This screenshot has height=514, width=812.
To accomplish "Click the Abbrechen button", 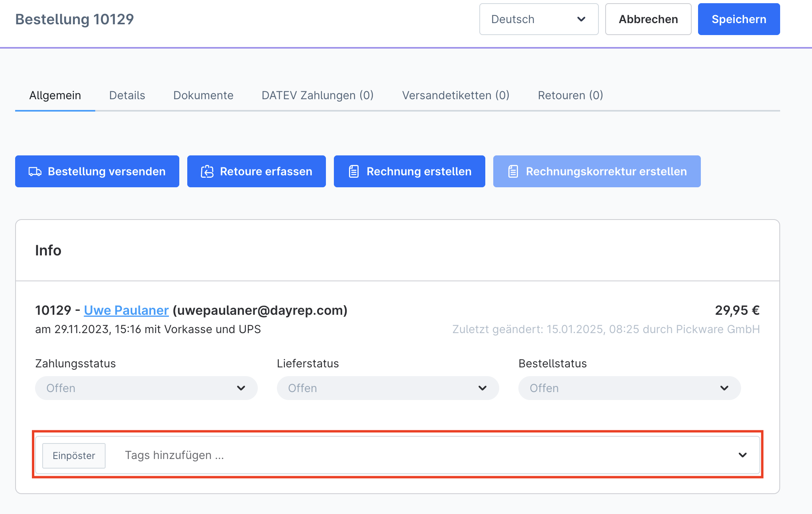I will pos(648,19).
